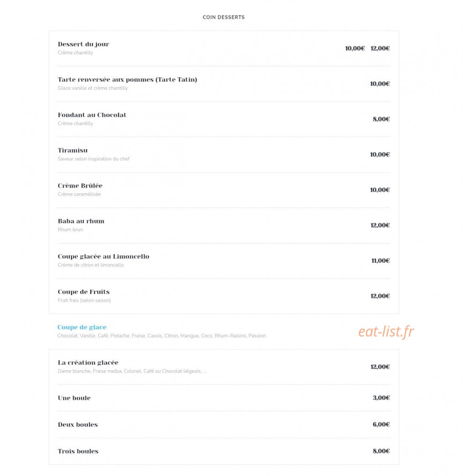The height and width of the screenshot is (476, 463).
Task: Click the 8,00€ Fondant au Chocolat price
Action: point(381,119)
